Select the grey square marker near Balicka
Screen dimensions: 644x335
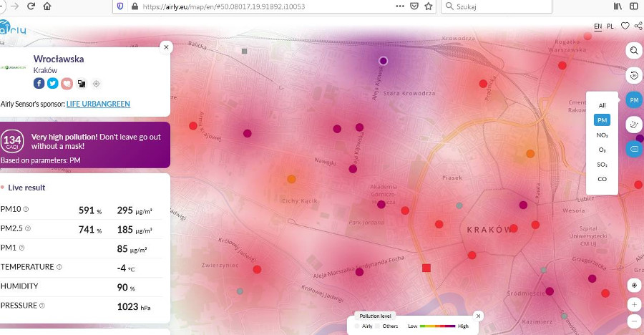pyautogui.click(x=245, y=51)
